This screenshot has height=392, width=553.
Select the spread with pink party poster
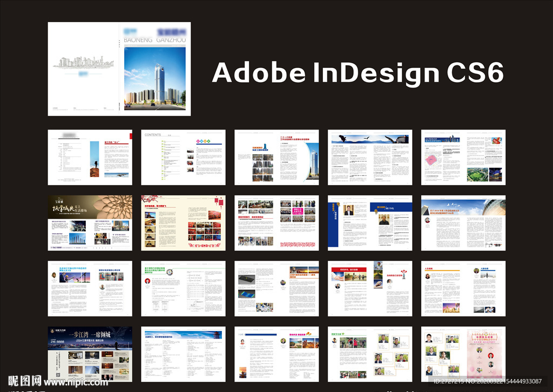(x=463, y=354)
